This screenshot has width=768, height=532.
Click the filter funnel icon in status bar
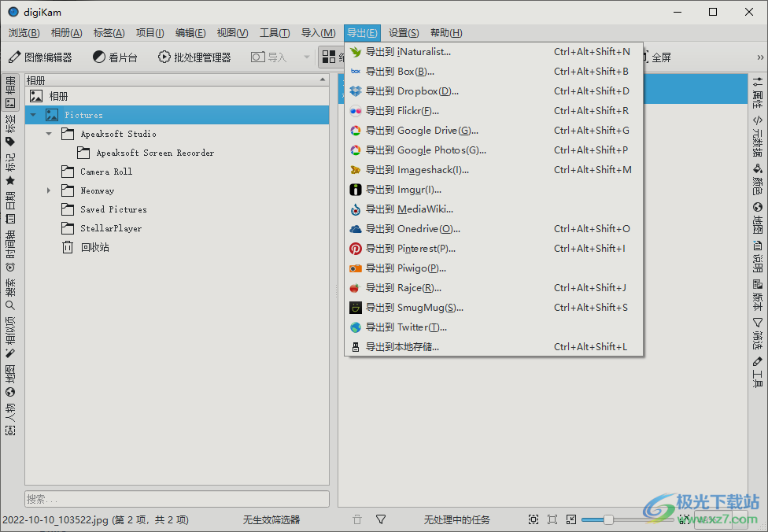click(381, 519)
